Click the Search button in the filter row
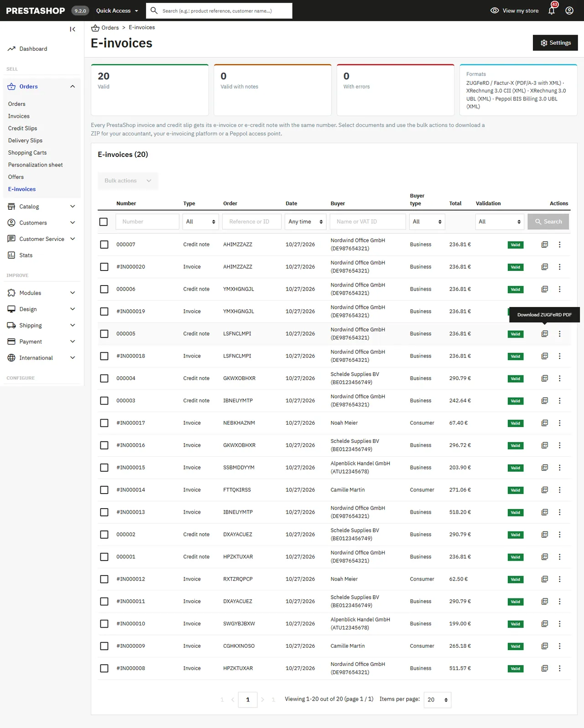Screen dimensions: 584x728 click(548, 222)
